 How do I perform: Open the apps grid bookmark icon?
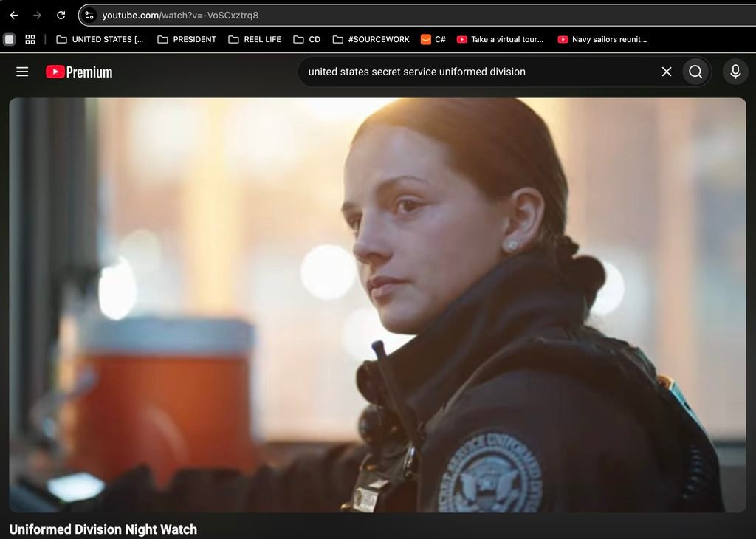pos(30,40)
